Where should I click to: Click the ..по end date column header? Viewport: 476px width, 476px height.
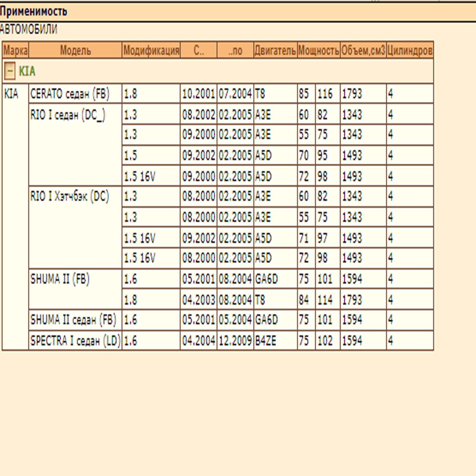click(x=235, y=50)
